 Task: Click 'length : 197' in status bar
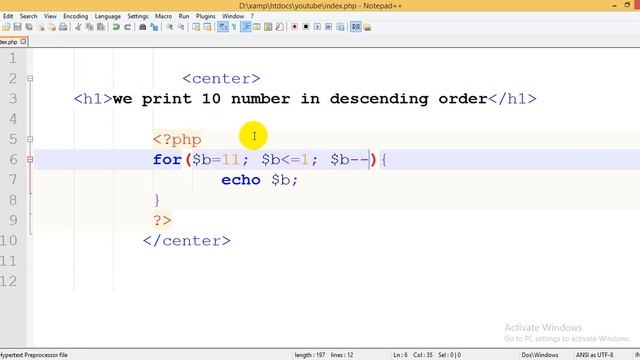(x=310, y=355)
